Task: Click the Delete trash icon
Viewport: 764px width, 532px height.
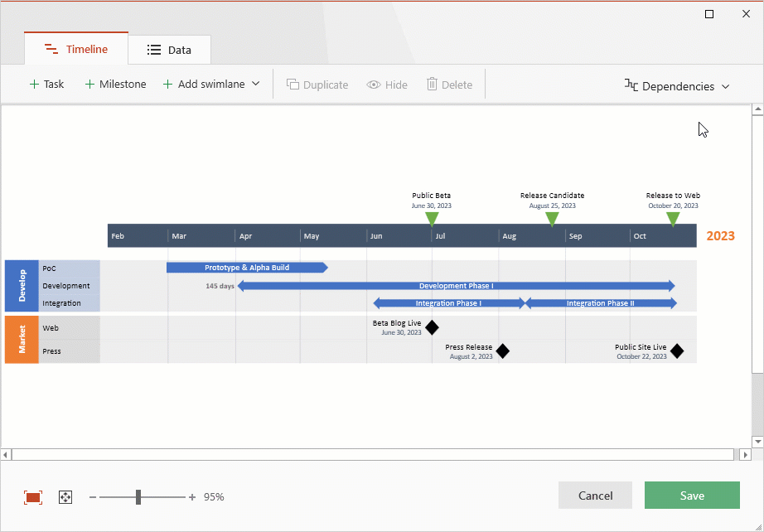Action: coord(431,84)
